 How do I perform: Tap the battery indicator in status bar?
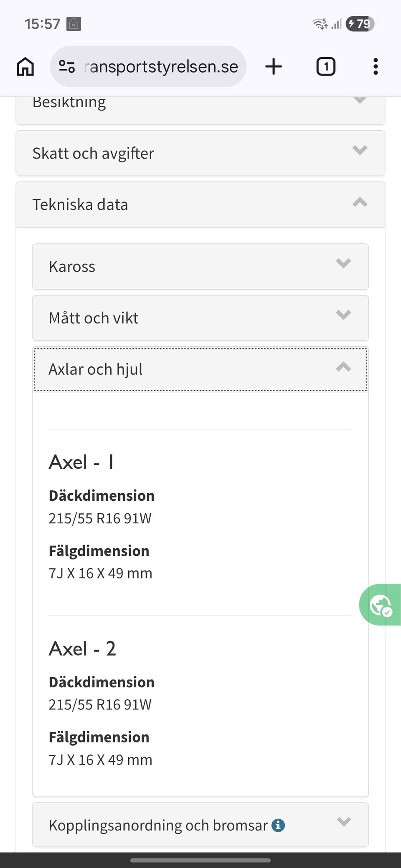tap(360, 24)
